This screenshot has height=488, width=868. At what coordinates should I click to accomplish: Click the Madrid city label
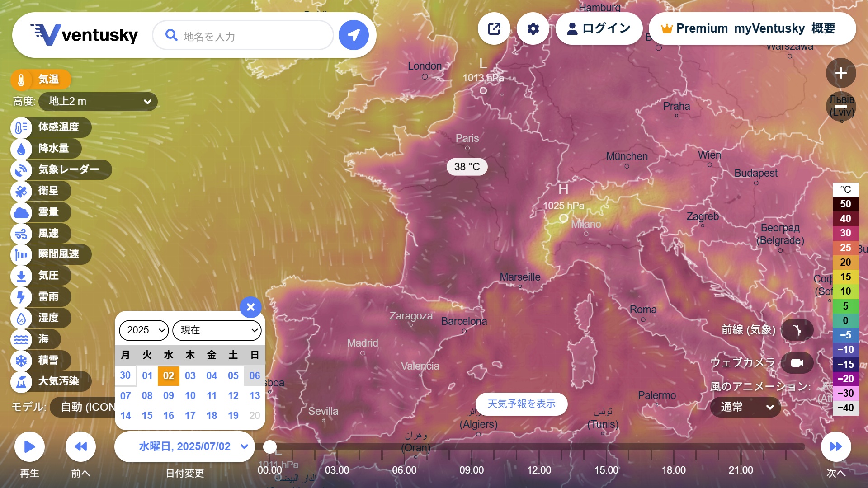(x=363, y=343)
